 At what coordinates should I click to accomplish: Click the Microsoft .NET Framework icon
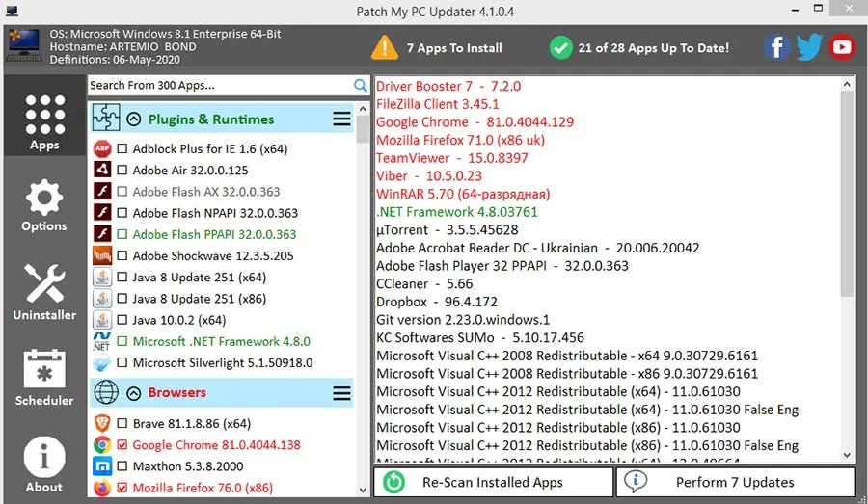pos(102,341)
